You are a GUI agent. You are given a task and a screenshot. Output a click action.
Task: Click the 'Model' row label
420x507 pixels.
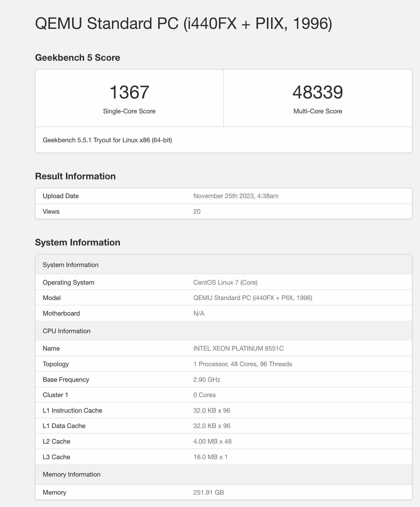point(52,298)
